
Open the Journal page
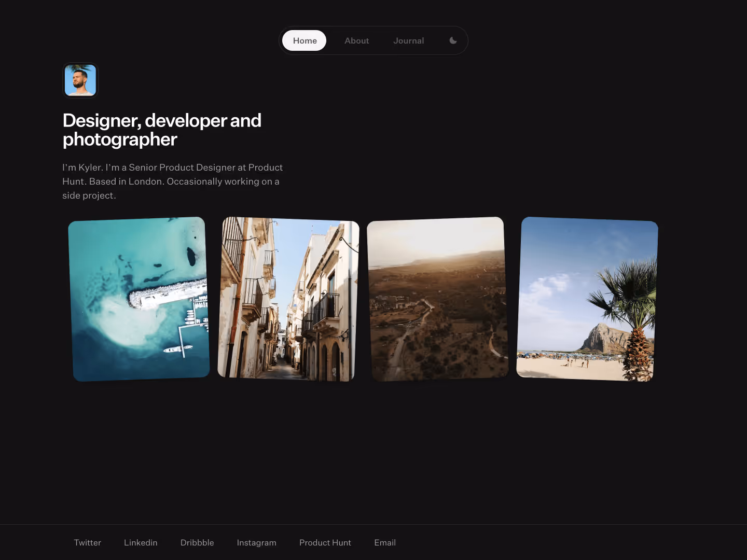[409, 40]
